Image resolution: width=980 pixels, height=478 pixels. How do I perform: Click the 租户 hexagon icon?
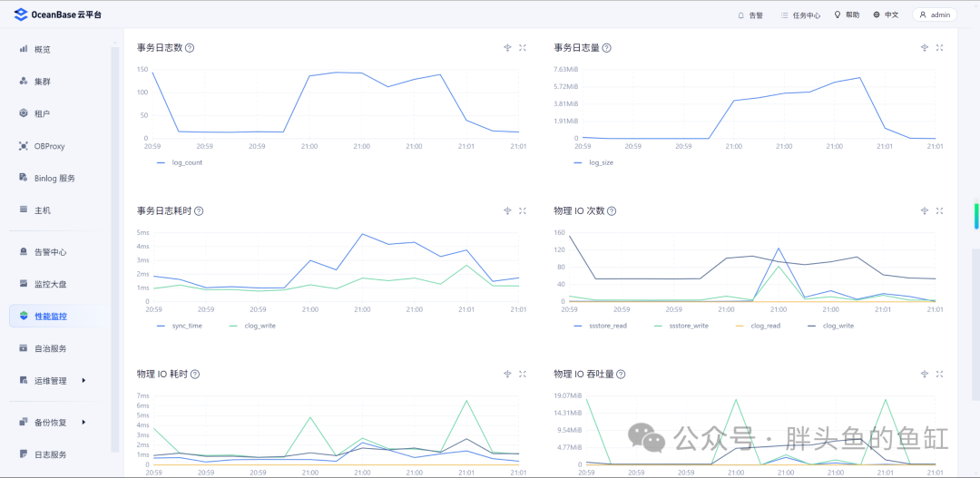coord(24,113)
